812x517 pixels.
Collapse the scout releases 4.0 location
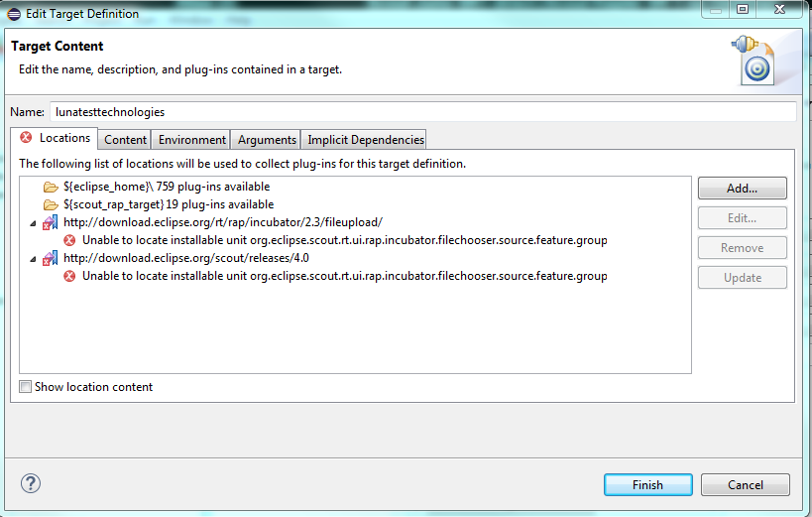(x=33, y=259)
